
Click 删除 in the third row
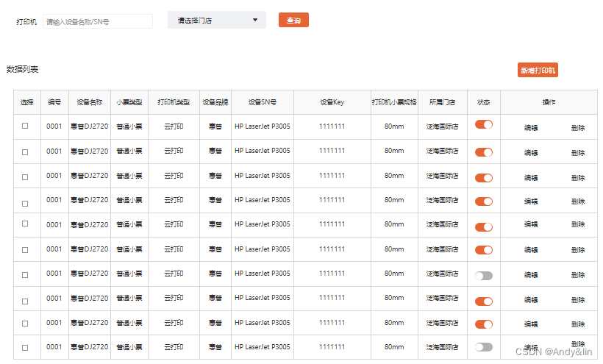578,178
